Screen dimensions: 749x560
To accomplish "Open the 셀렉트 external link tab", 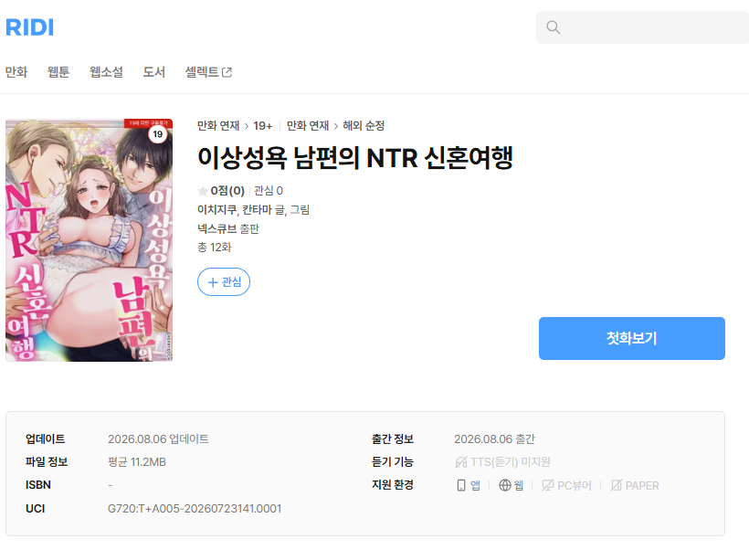I will click(x=208, y=72).
